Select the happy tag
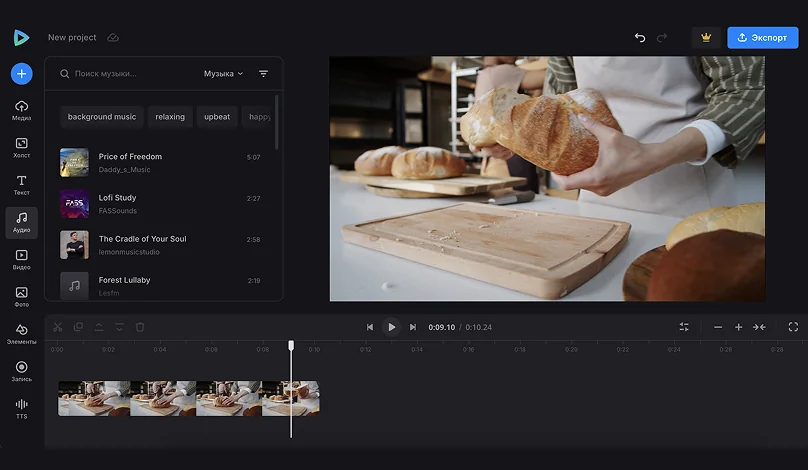 pos(259,117)
